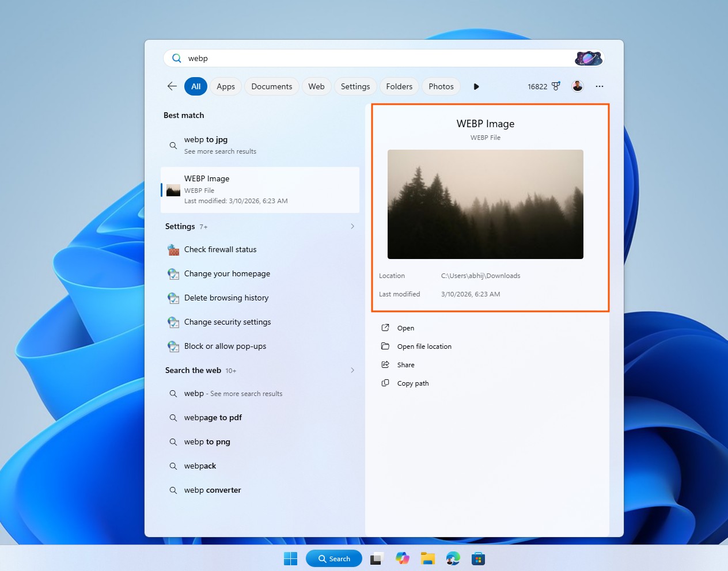Select Copy path for the WEBP file
The width and height of the screenshot is (728, 571).
click(412, 383)
